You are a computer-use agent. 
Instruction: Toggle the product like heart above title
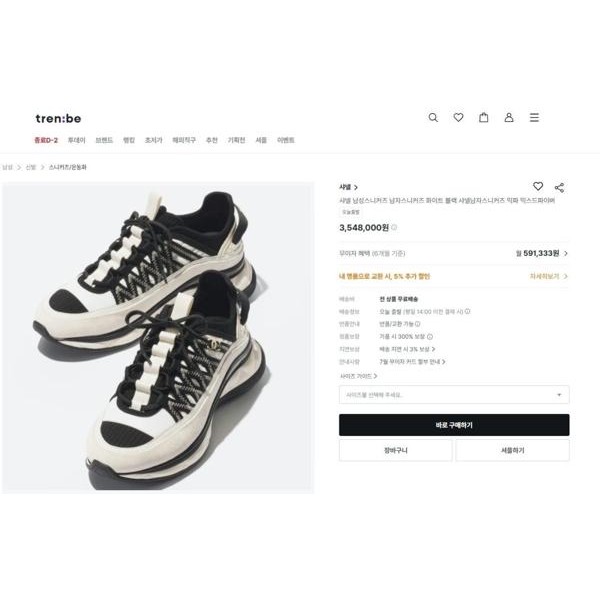[538, 186]
